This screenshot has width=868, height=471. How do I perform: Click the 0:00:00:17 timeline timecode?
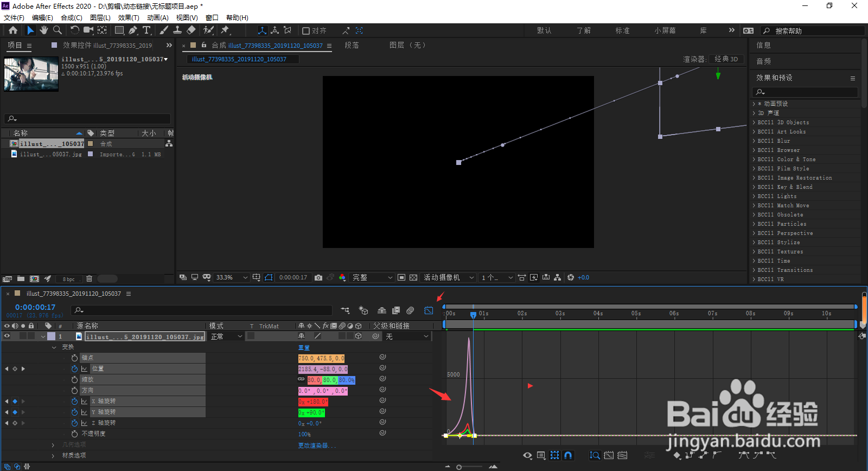coord(35,307)
